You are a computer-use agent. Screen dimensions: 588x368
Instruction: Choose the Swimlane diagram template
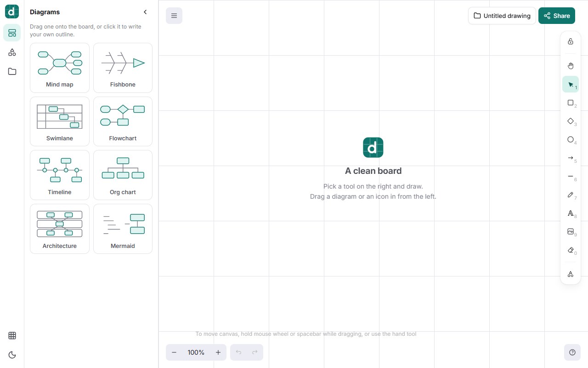pyautogui.click(x=60, y=121)
